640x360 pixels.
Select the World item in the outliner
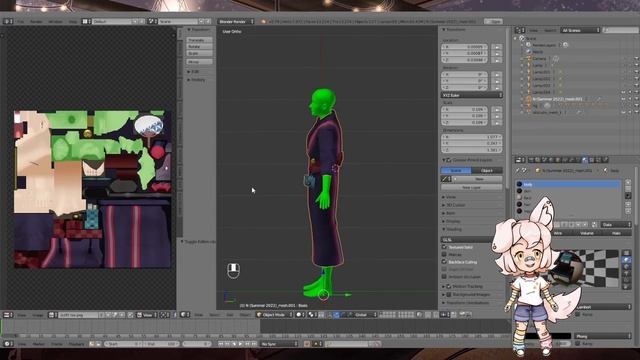tap(538, 52)
